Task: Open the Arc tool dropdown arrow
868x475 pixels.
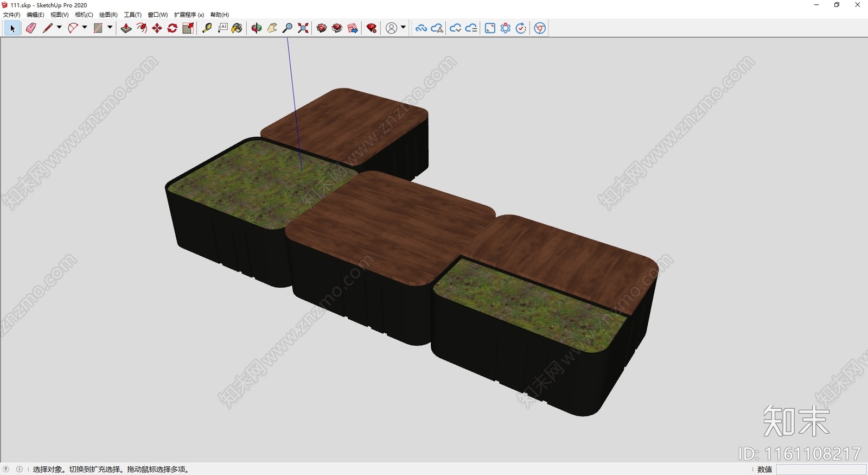Action: [x=85, y=27]
